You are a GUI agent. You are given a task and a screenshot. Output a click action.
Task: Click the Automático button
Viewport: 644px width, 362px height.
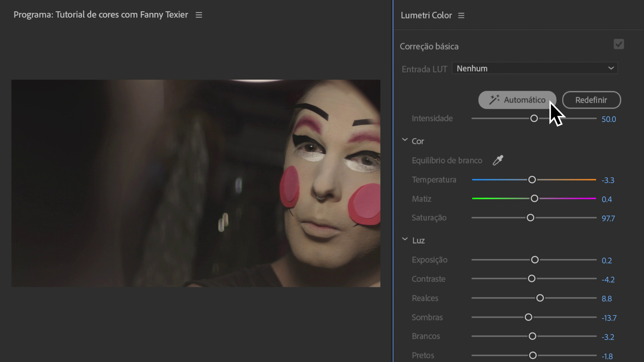pyautogui.click(x=517, y=100)
